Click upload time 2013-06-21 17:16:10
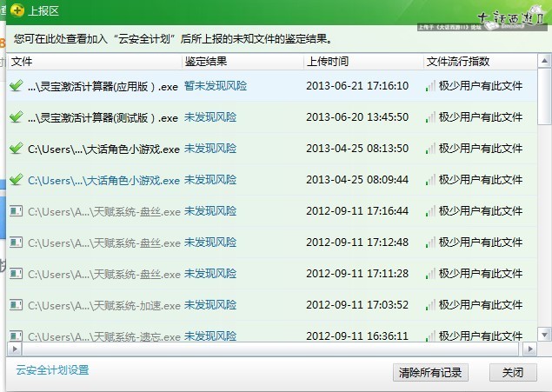 pyautogui.click(x=357, y=86)
